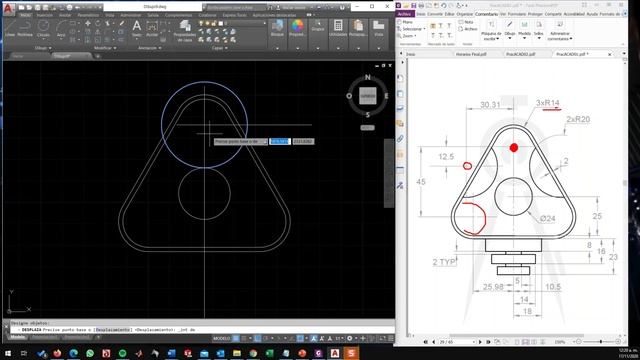Screen dimensions: 640x360
Task: Go to next page in Foxit
Action: (x=480, y=342)
